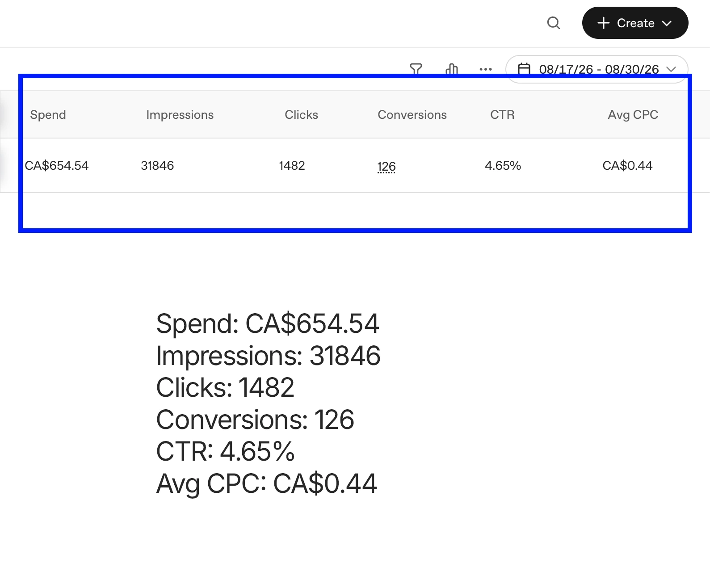Open the bar chart view icon
This screenshot has width=710, height=588.
(x=452, y=69)
